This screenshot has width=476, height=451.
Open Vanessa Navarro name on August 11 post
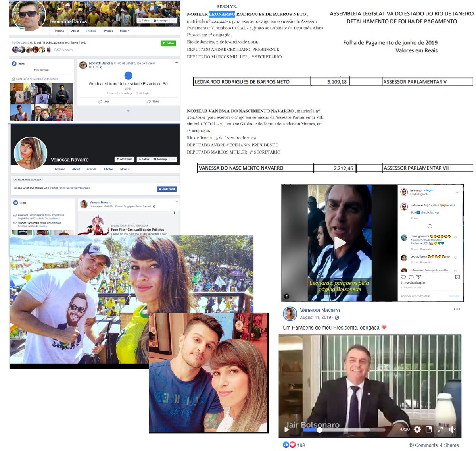click(x=320, y=310)
